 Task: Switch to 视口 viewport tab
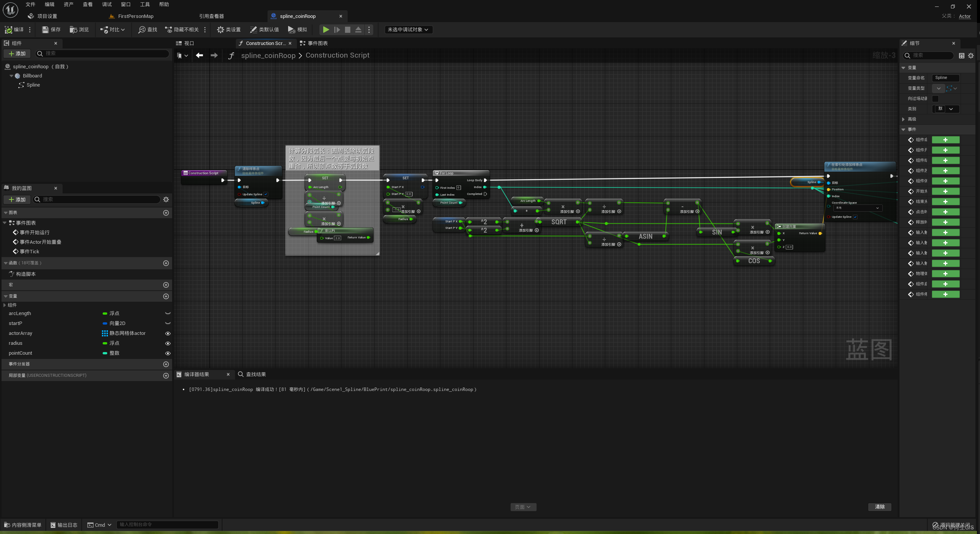coord(185,43)
